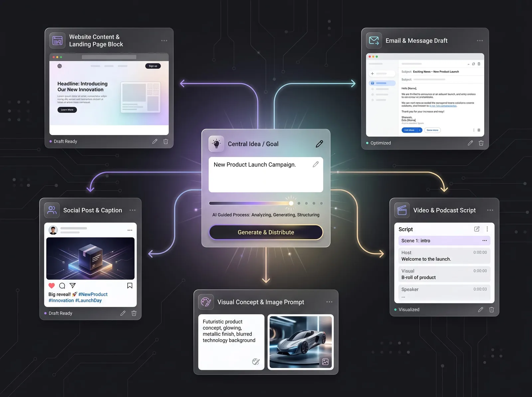Click the blue Edit More button in email
The height and width of the screenshot is (397, 532).
(x=409, y=130)
